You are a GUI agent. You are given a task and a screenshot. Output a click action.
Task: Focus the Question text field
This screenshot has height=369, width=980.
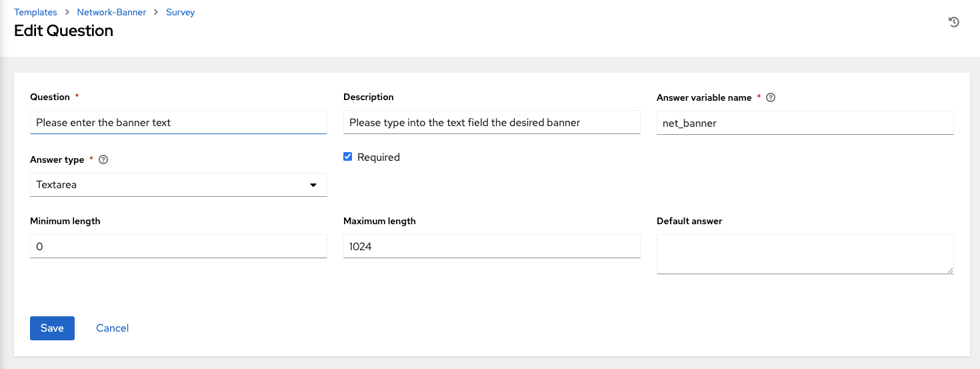[x=178, y=123]
